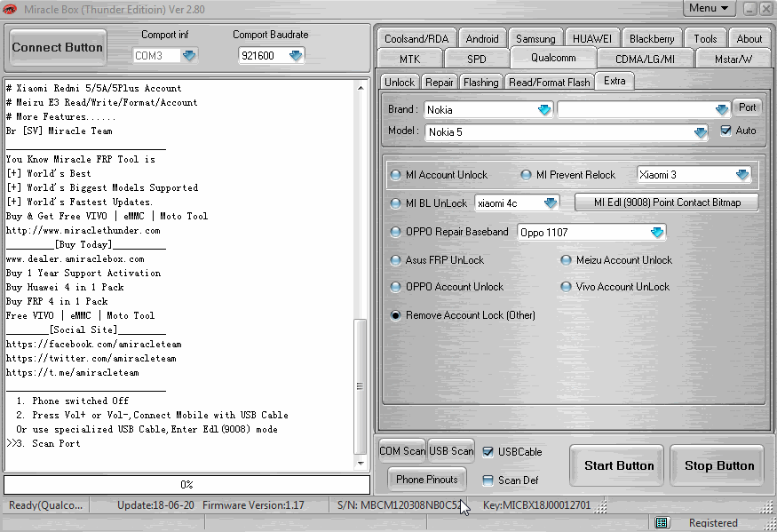This screenshot has width=777, height=532.
Task: Select Remove Account Lock (Other) radio option
Action: (395, 315)
